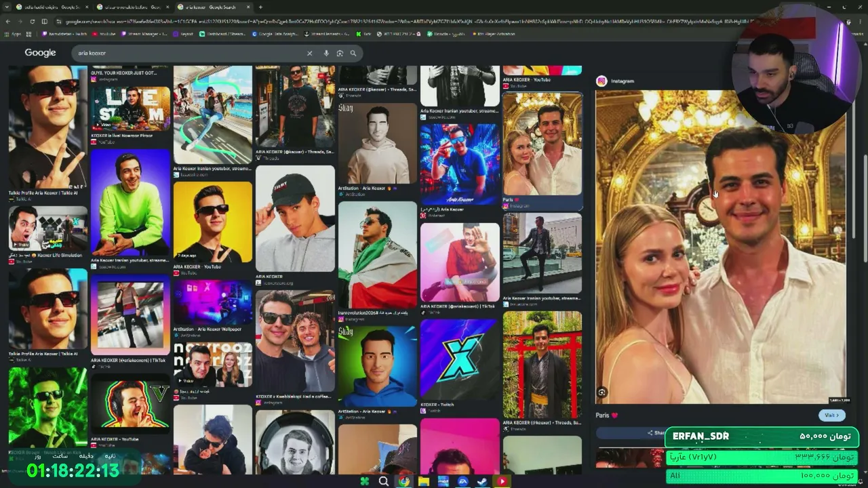The image size is (868, 488).
Task: Open Windows Start from the green clover icon
Action: point(365,481)
